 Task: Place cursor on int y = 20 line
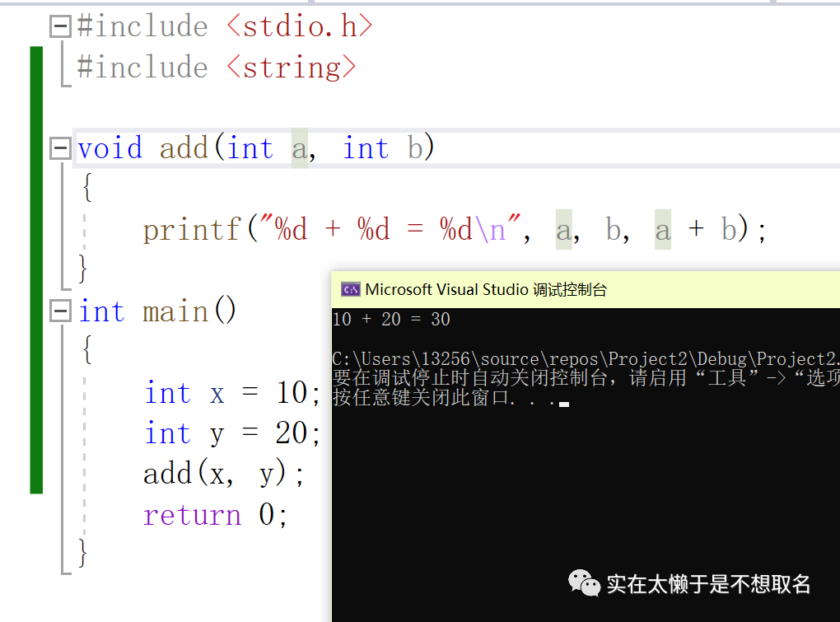coord(232,434)
